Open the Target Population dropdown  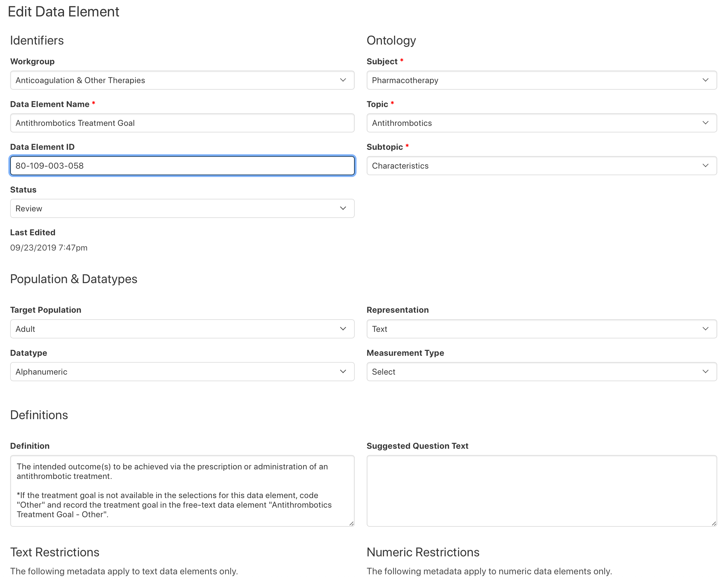(182, 329)
